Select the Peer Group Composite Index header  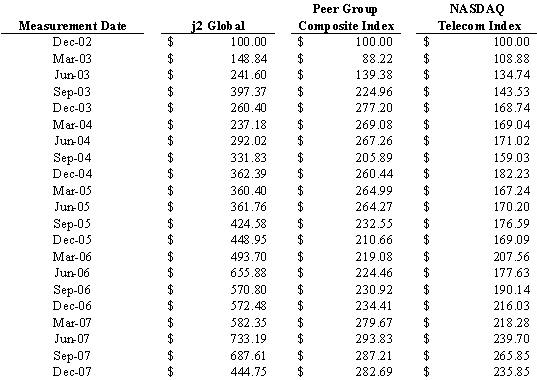tap(346, 17)
